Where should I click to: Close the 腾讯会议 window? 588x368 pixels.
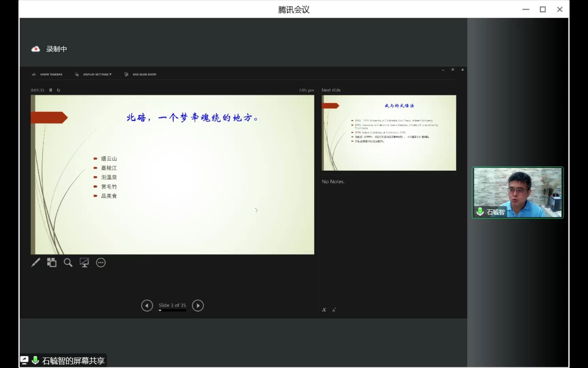click(560, 10)
